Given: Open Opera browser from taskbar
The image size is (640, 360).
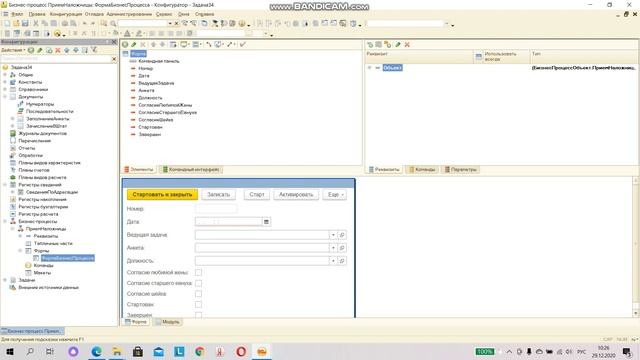Looking at the screenshot, I should point(241,351).
